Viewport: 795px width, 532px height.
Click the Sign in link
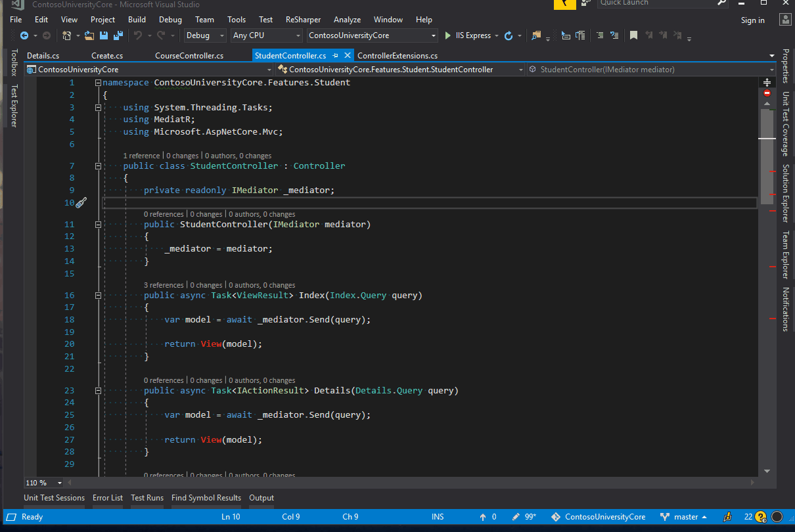(x=753, y=20)
